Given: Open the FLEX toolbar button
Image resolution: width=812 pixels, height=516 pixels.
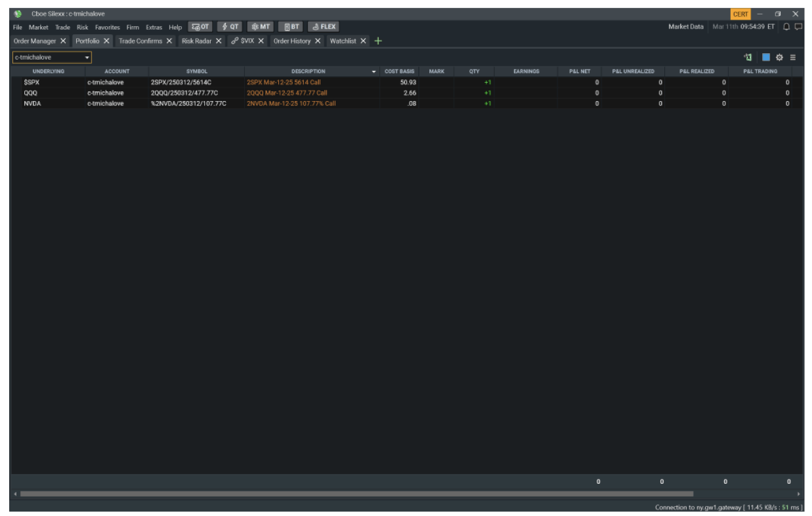Looking at the screenshot, I should 324,27.
